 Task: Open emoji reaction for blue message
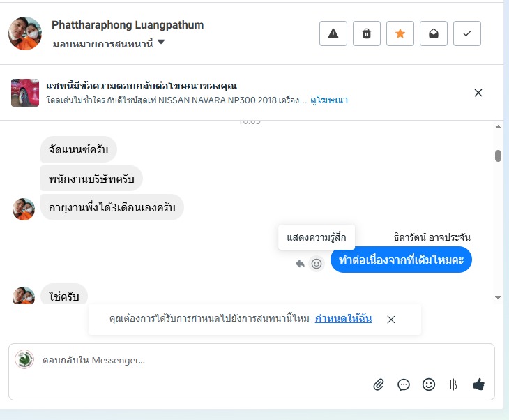point(317,264)
